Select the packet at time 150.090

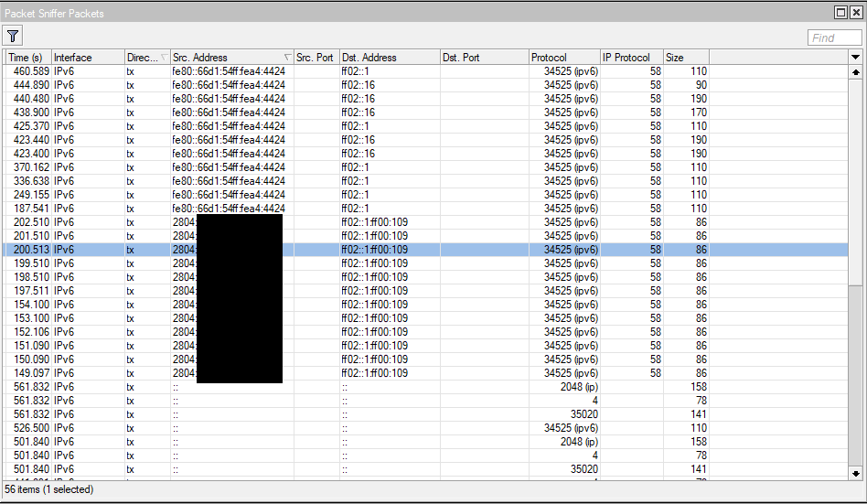[x=424, y=359]
